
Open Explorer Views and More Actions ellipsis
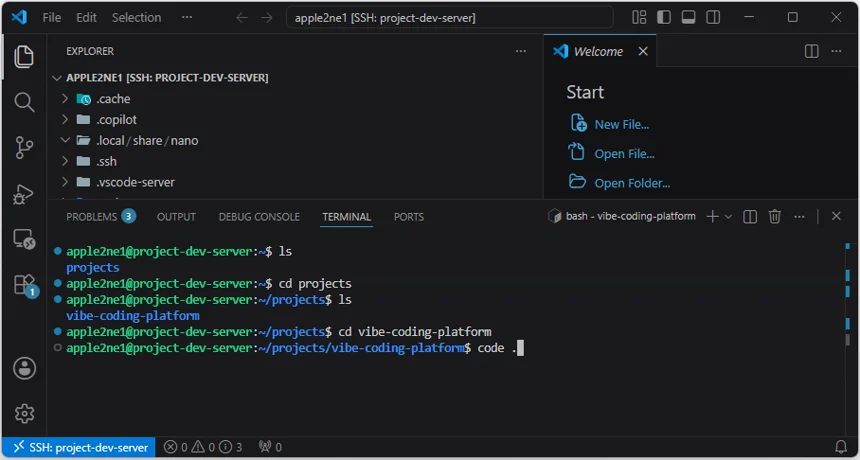[520, 51]
